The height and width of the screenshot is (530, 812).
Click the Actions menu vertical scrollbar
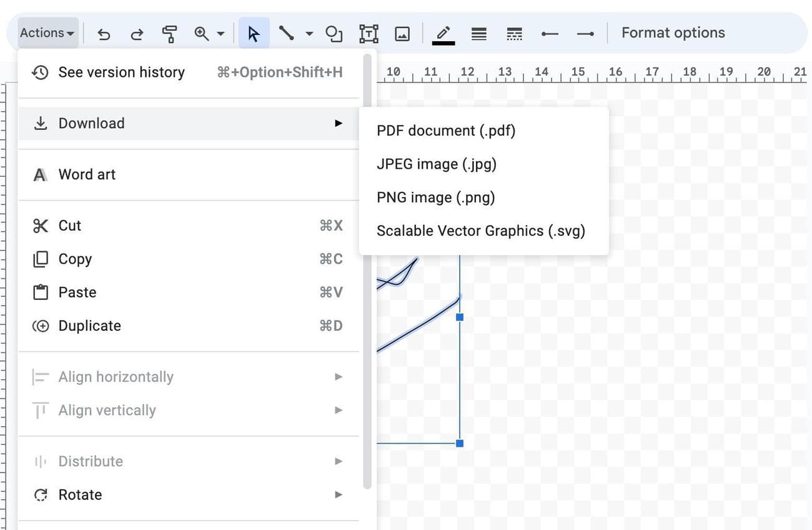[367, 269]
